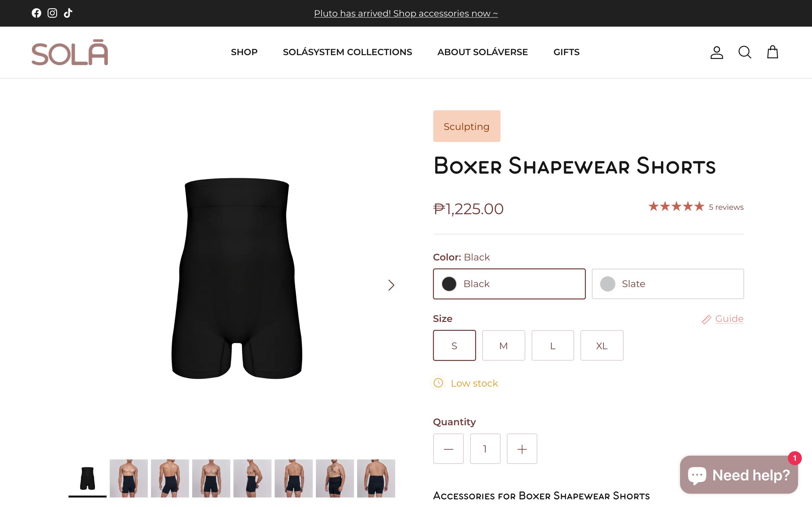
Task: Open the TikTok social link icon
Action: coord(68,13)
